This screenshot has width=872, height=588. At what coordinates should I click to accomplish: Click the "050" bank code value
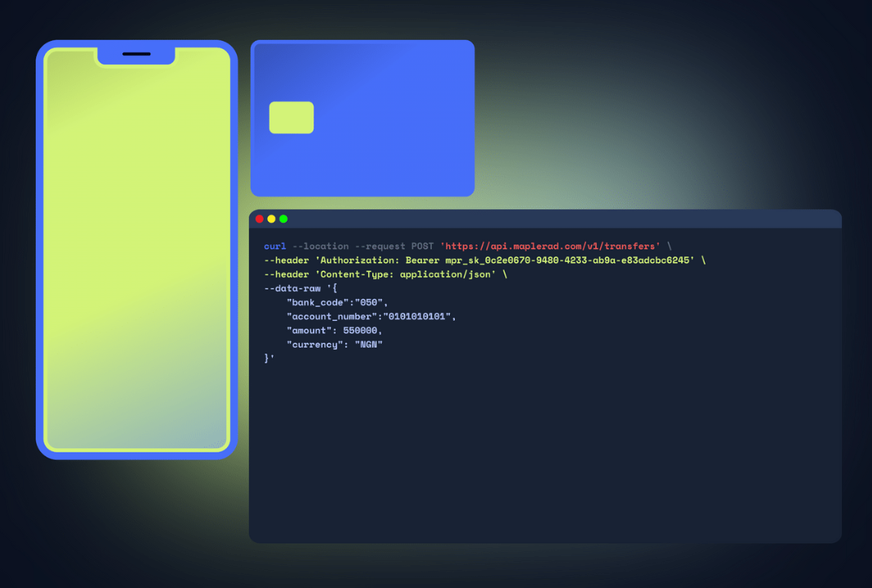click(x=369, y=302)
